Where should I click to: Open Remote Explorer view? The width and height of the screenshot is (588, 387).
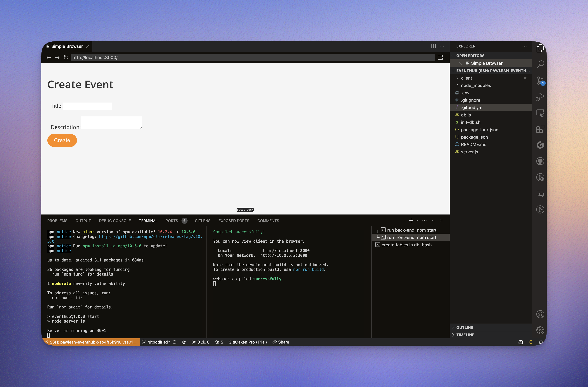[x=540, y=113]
